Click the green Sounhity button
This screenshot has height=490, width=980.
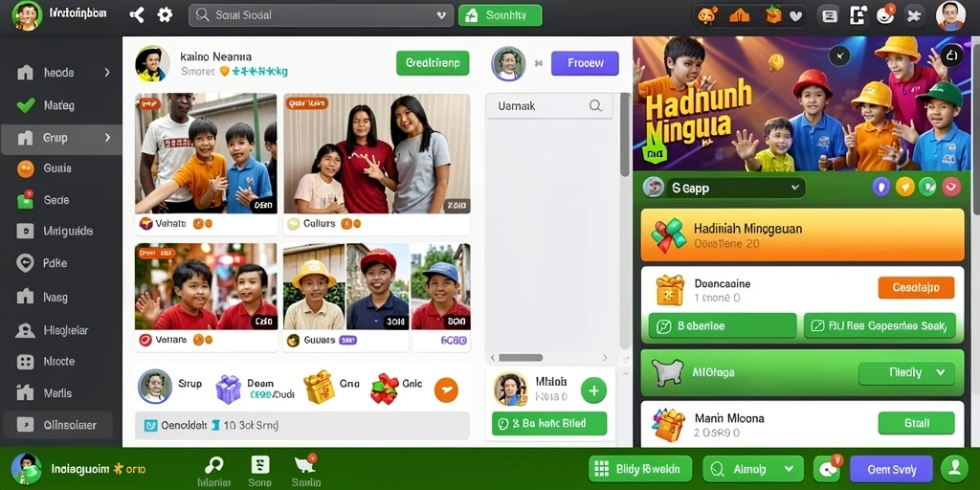pyautogui.click(x=500, y=15)
